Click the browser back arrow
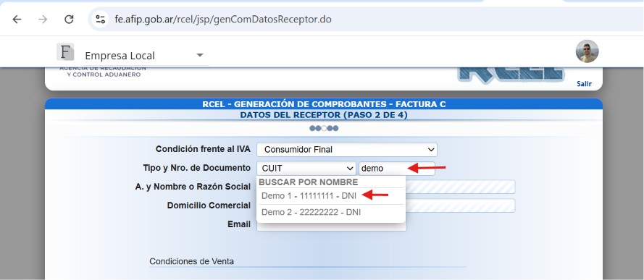Image resolution: width=644 pixels, height=280 pixels. (x=17, y=20)
